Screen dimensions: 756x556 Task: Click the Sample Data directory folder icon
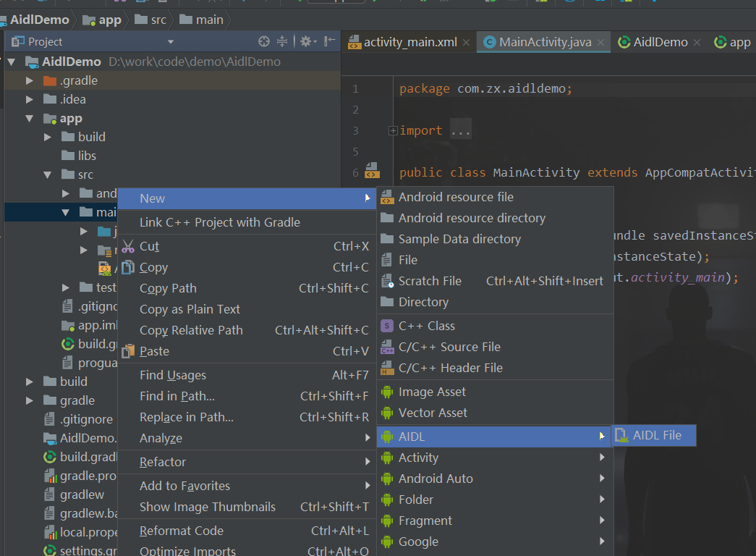(x=387, y=239)
